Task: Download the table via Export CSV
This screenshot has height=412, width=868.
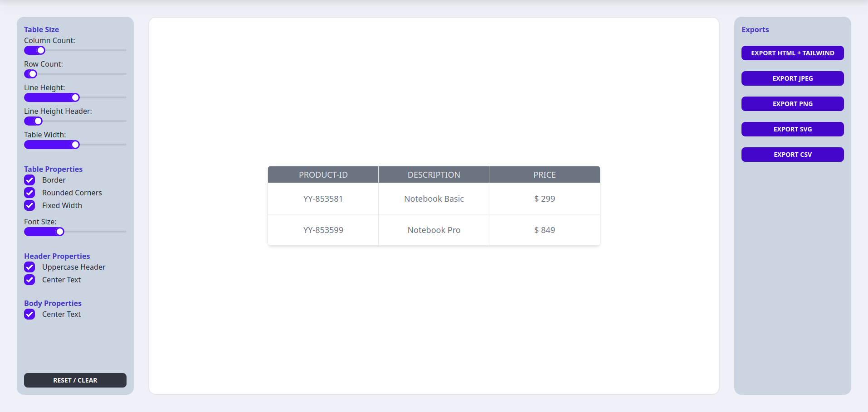Action: click(x=792, y=155)
